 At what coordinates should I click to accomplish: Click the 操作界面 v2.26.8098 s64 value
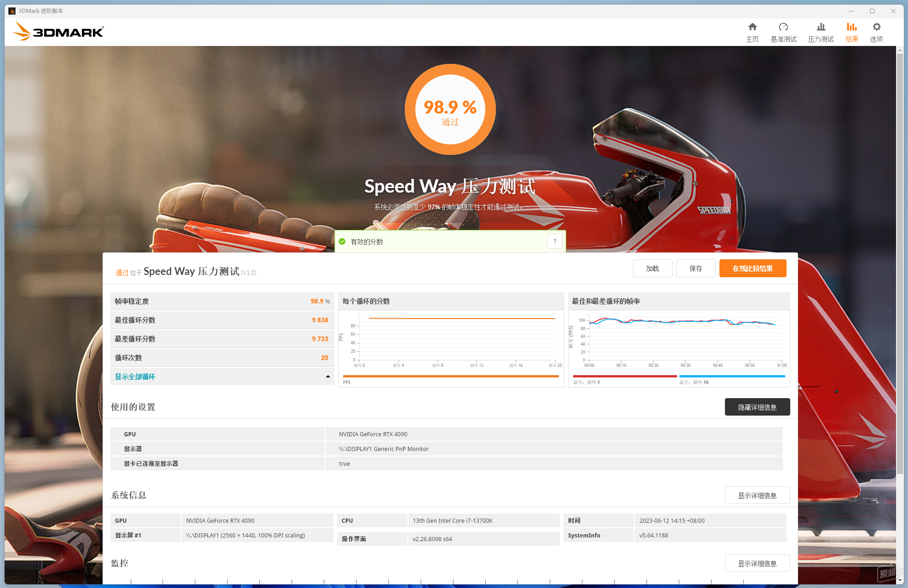click(432, 539)
